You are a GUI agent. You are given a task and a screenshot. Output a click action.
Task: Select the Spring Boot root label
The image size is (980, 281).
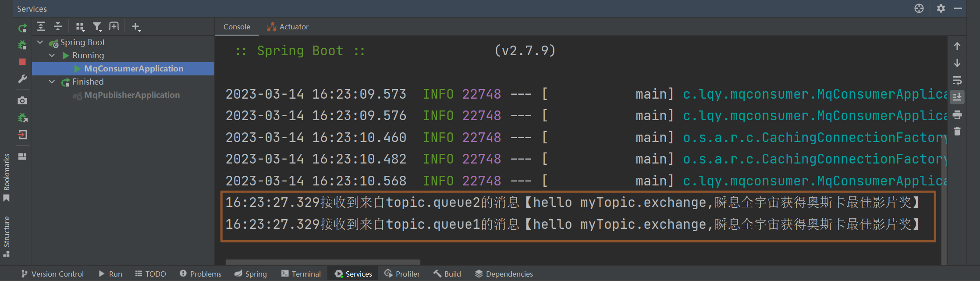(83, 42)
